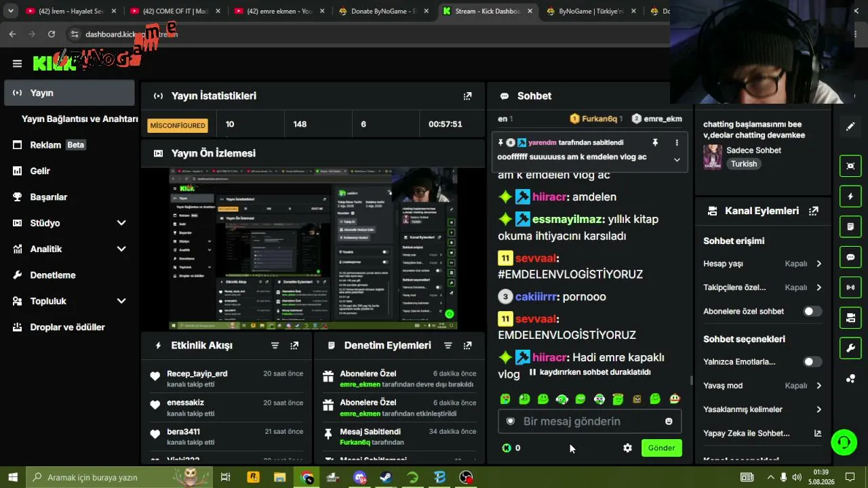The image size is (868, 488).
Task: Pop out the Denetim Eylemleri panel
Action: click(x=467, y=346)
